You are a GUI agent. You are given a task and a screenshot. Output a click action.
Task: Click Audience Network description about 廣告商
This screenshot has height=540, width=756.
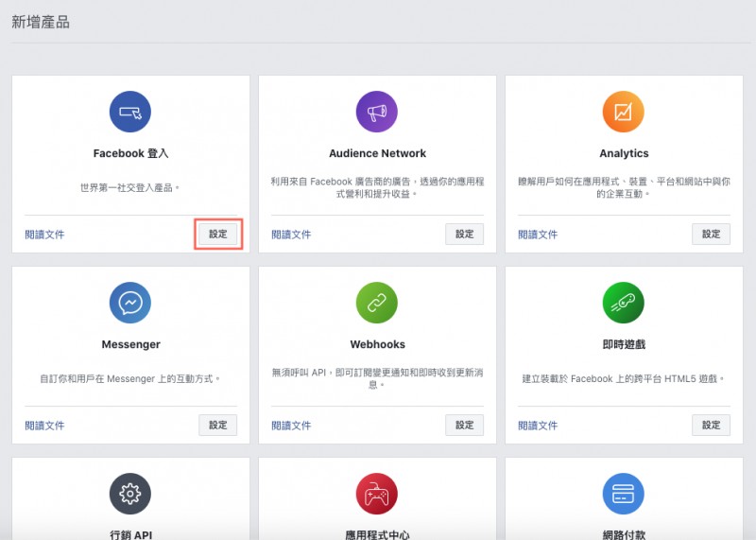click(377, 187)
